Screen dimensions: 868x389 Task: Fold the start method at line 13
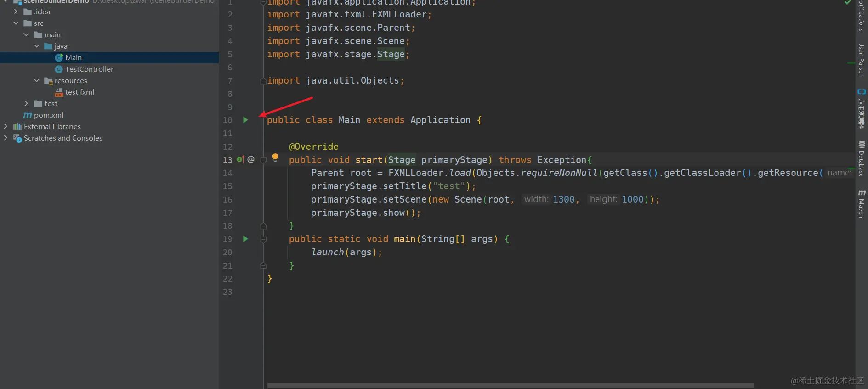tap(263, 160)
